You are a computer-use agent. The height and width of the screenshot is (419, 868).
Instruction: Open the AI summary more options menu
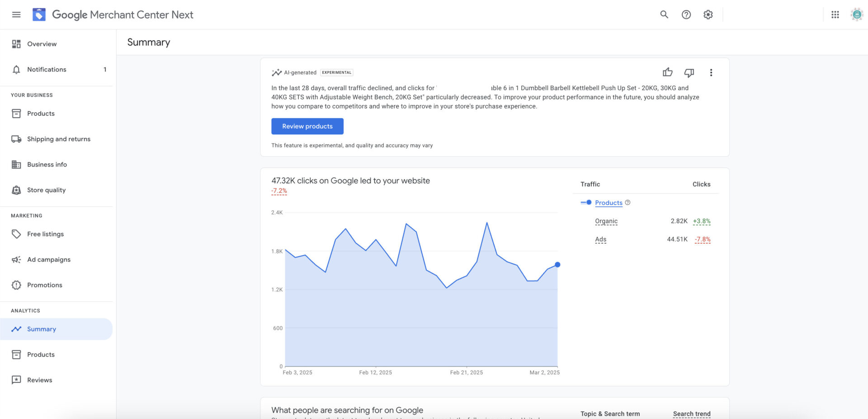coord(711,72)
